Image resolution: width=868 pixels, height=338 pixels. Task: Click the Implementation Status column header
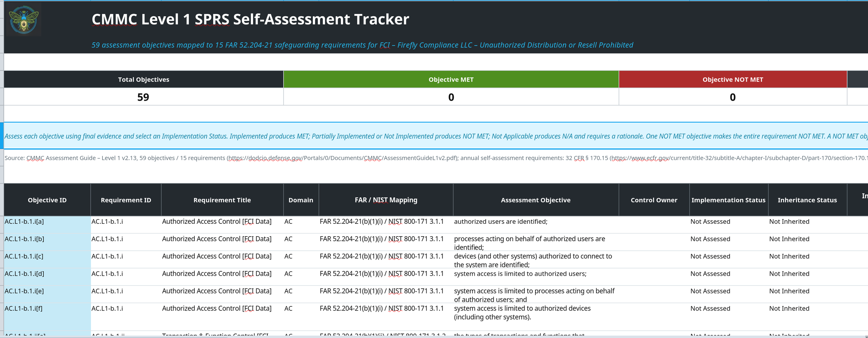point(728,200)
